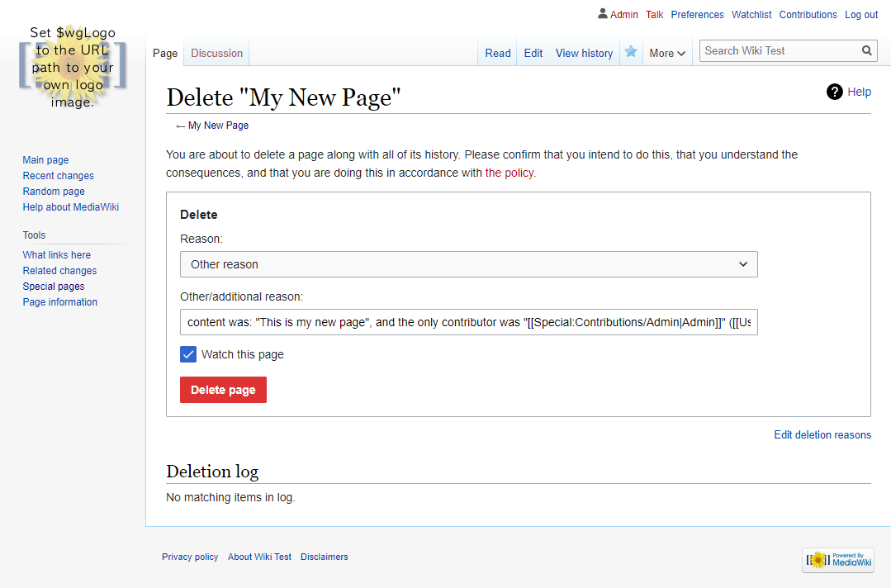Click the wiki logo image
The width and height of the screenshot is (891, 588).
point(73,66)
